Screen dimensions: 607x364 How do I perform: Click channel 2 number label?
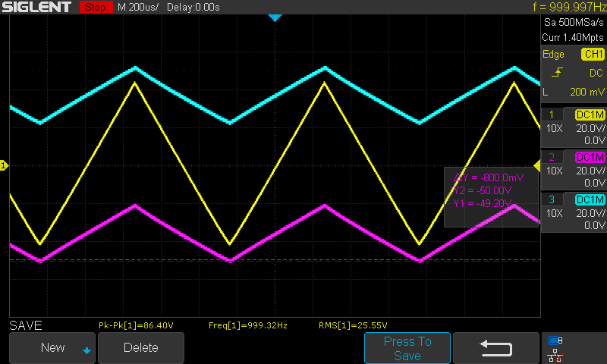(x=552, y=157)
